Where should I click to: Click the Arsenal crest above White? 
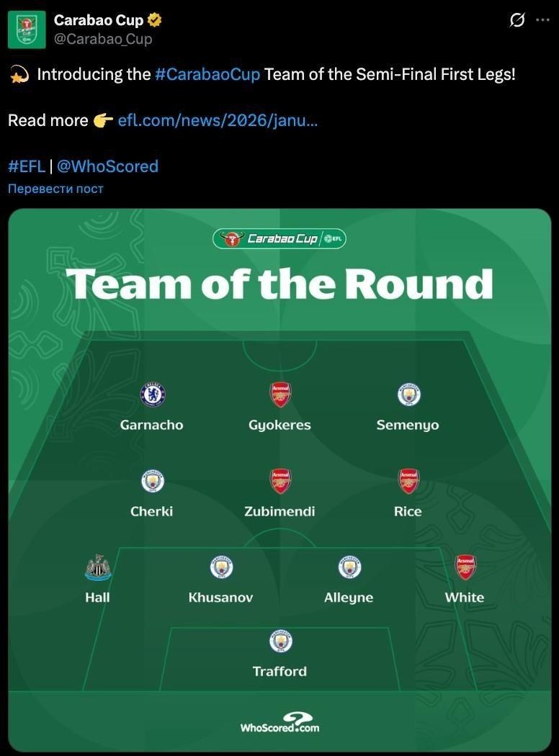point(465,567)
